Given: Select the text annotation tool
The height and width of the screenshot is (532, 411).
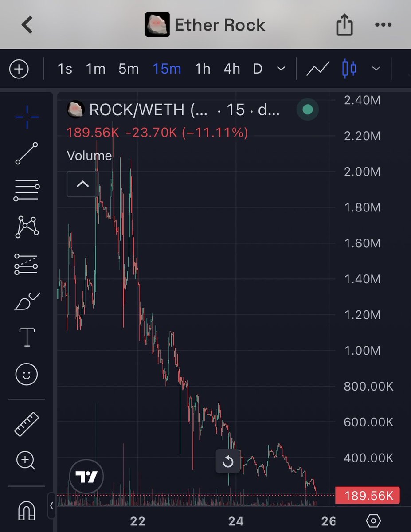Looking at the screenshot, I should 27,338.
